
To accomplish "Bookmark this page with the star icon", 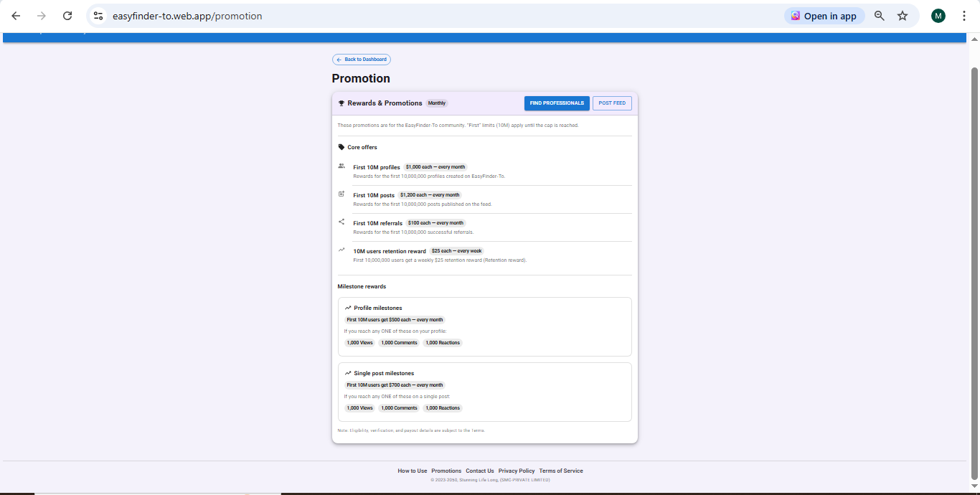I will click(x=903, y=16).
